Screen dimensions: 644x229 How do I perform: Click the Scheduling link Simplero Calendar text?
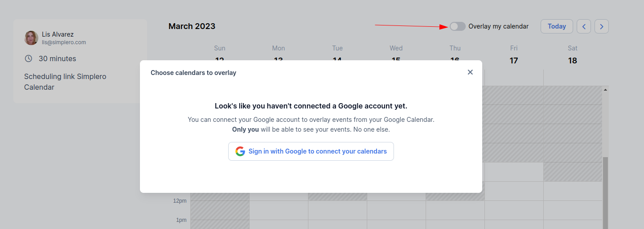tap(65, 82)
